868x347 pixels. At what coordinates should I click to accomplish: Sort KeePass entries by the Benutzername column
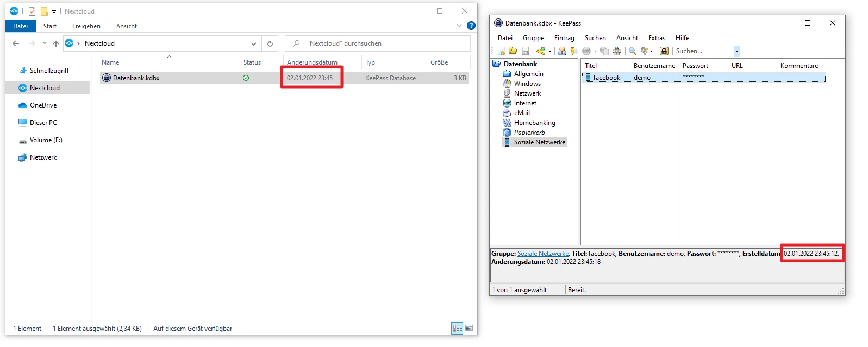tap(654, 66)
